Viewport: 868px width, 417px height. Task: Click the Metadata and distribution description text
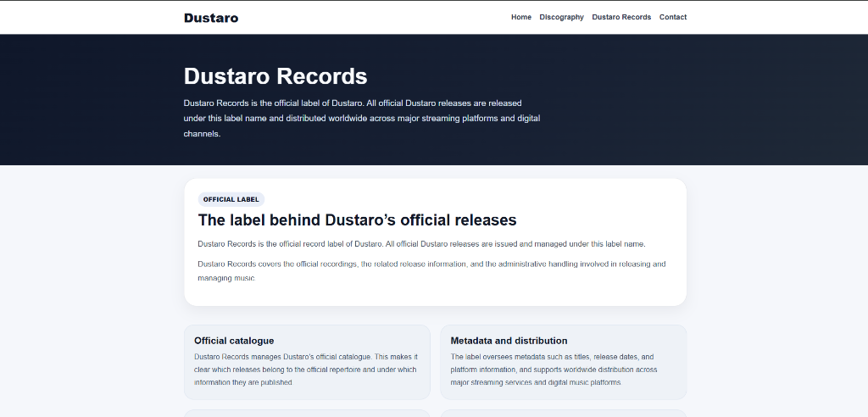tap(554, 370)
